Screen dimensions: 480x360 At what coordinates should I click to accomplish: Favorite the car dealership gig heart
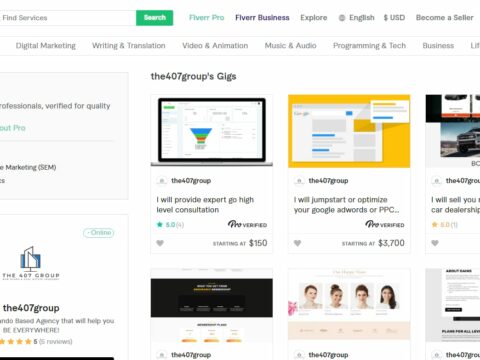[x=435, y=243]
